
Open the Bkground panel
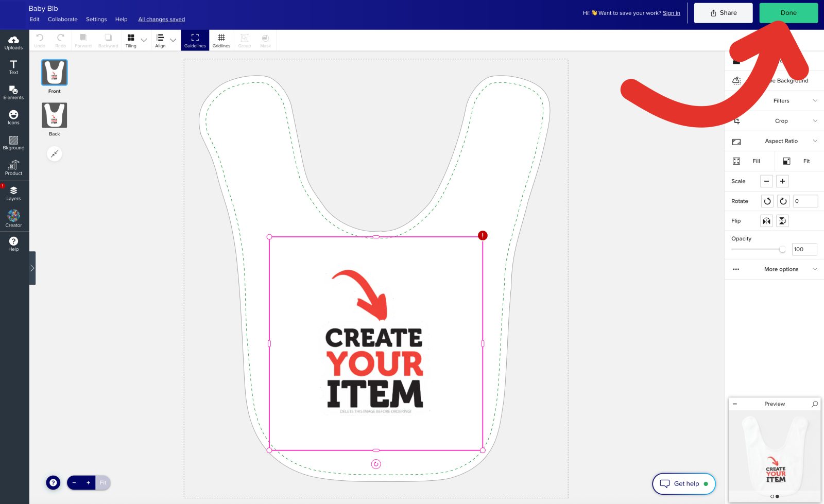pyautogui.click(x=13, y=143)
